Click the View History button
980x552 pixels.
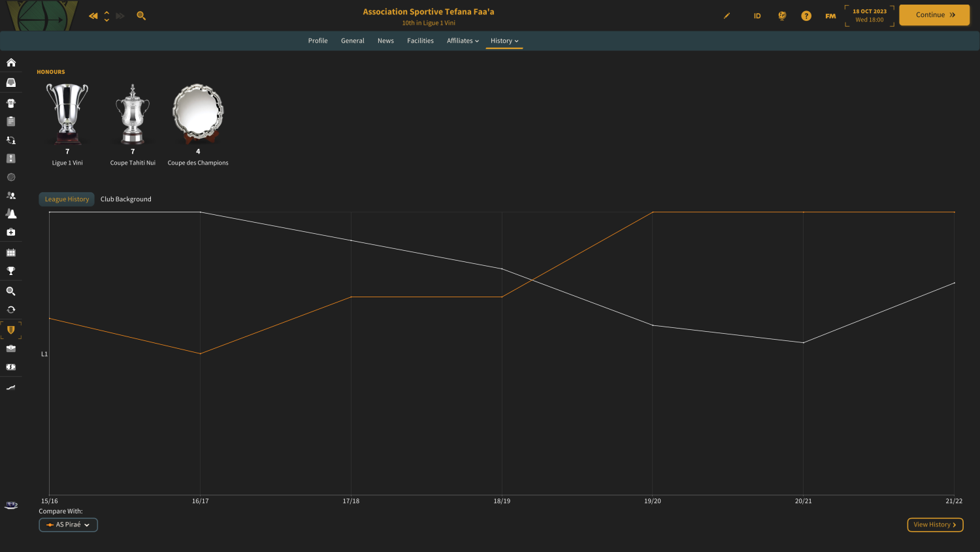click(935, 525)
